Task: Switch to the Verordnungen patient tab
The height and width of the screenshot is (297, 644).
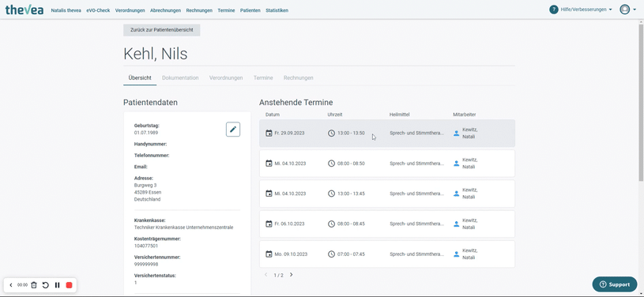Action: (x=226, y=77)
